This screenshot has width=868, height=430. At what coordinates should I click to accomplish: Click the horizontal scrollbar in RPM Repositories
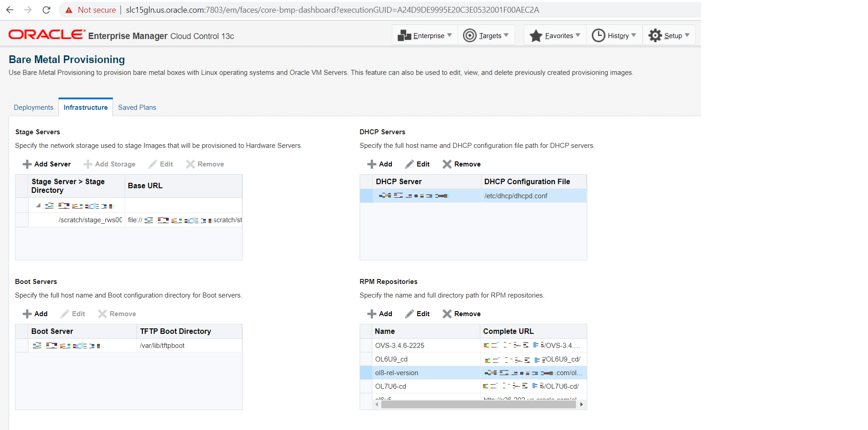(478, 404)
